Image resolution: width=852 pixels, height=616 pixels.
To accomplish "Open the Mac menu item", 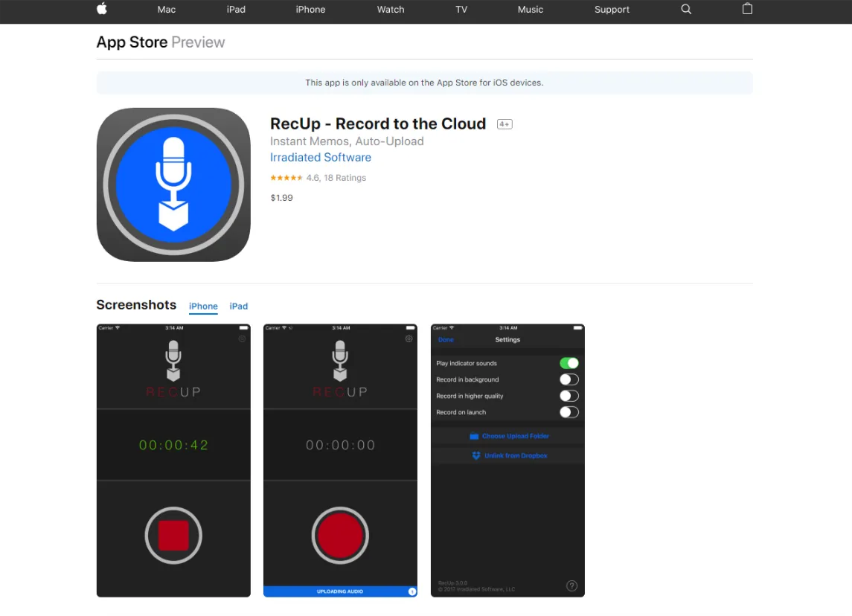I will tap(166, 9).
